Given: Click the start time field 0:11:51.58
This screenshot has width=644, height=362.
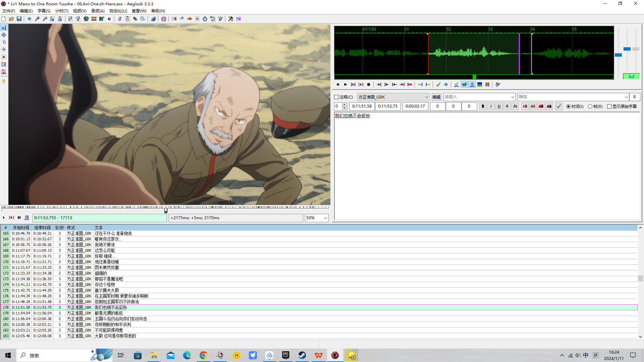Looking at the screenshot, I should 362,106.
